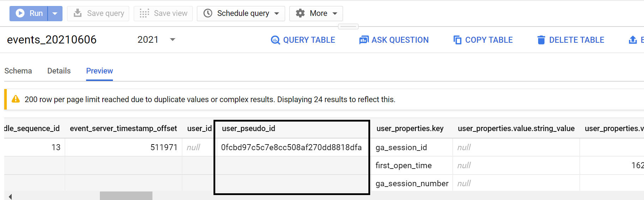Viewport: 644px width, 200px height.
Task: Switch to the Schema tab
Action: point(18,71)
